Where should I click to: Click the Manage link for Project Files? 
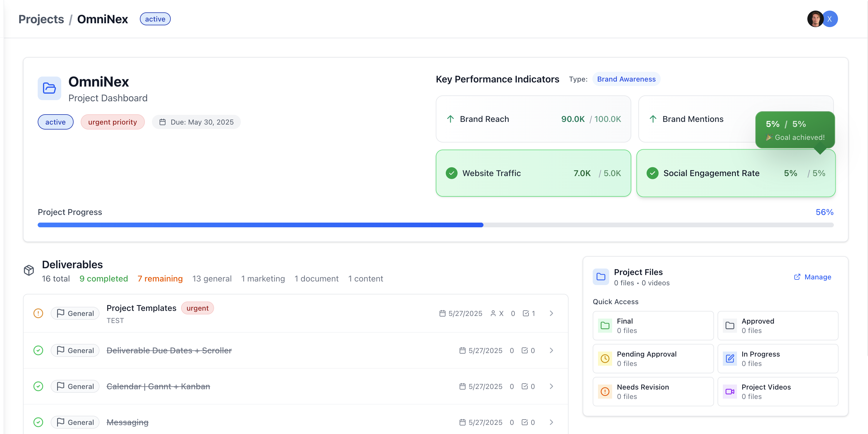coord(817,277)
